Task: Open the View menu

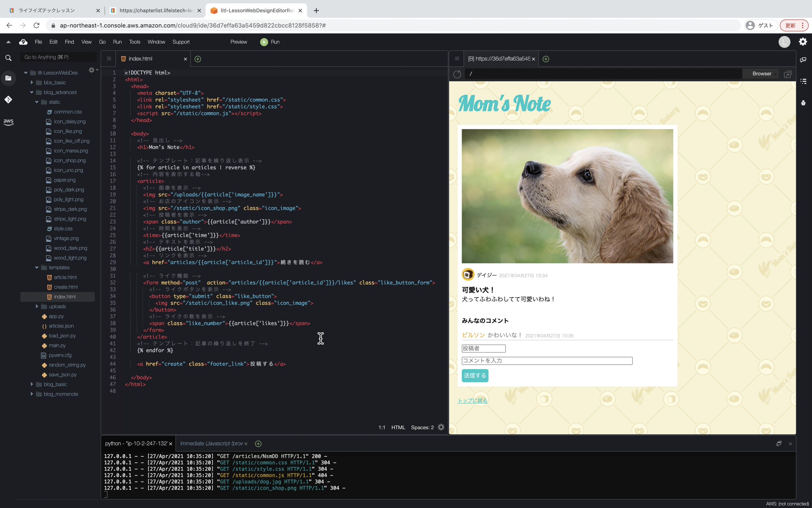Action: tap(86, 42)
